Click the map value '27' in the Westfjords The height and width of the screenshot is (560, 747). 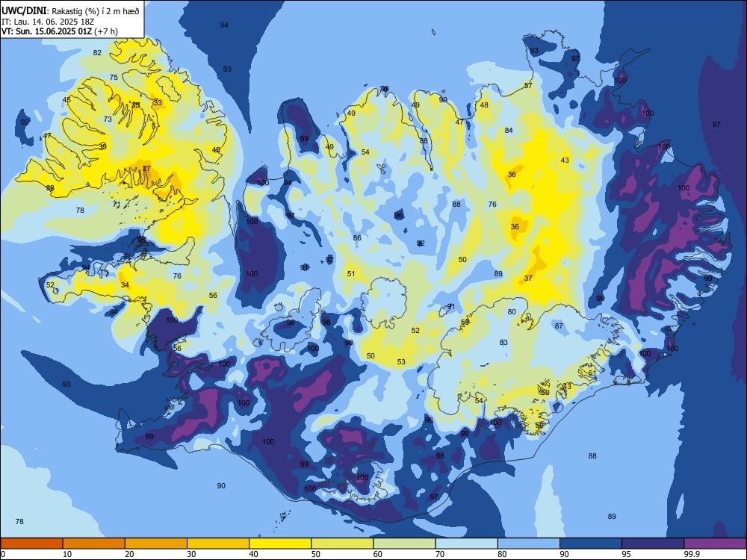coord(146,169)
